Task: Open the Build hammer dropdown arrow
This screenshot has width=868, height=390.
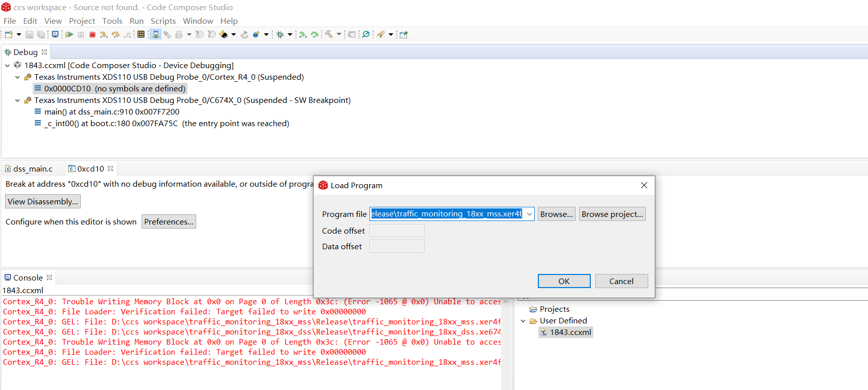Action: [339, 34]
